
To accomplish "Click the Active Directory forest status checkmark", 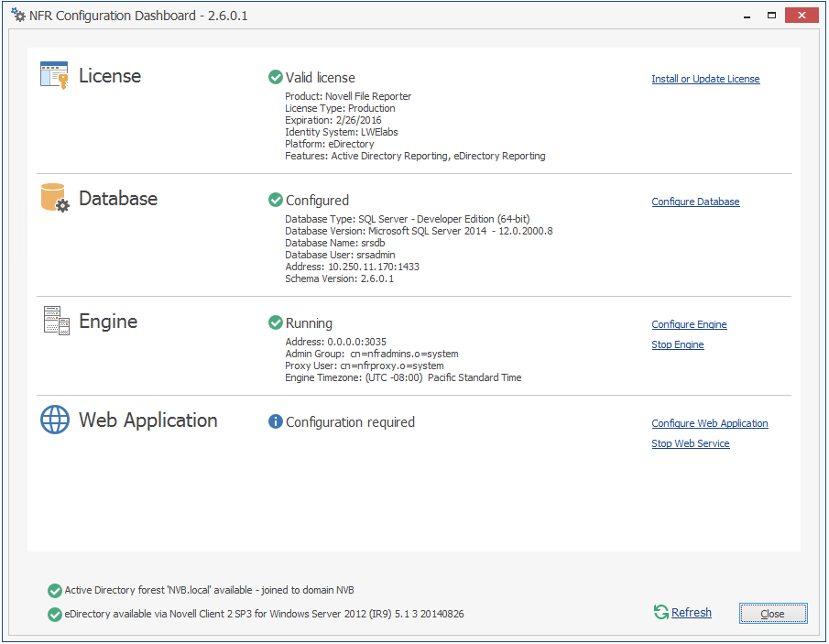I will [55, 591].
